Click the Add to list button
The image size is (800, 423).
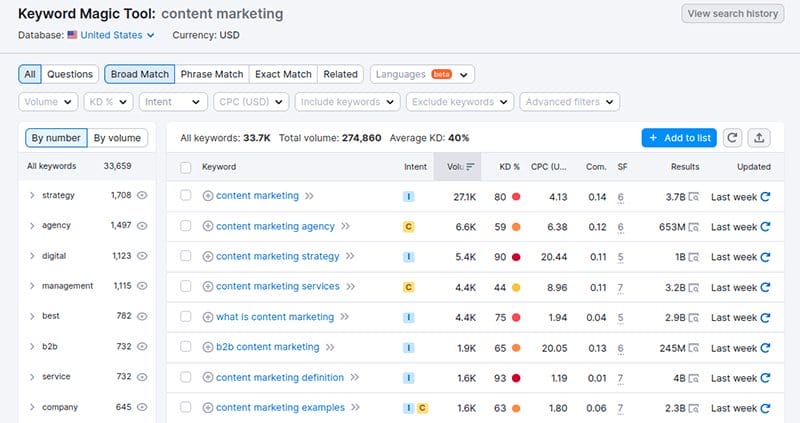click(679, 138)
